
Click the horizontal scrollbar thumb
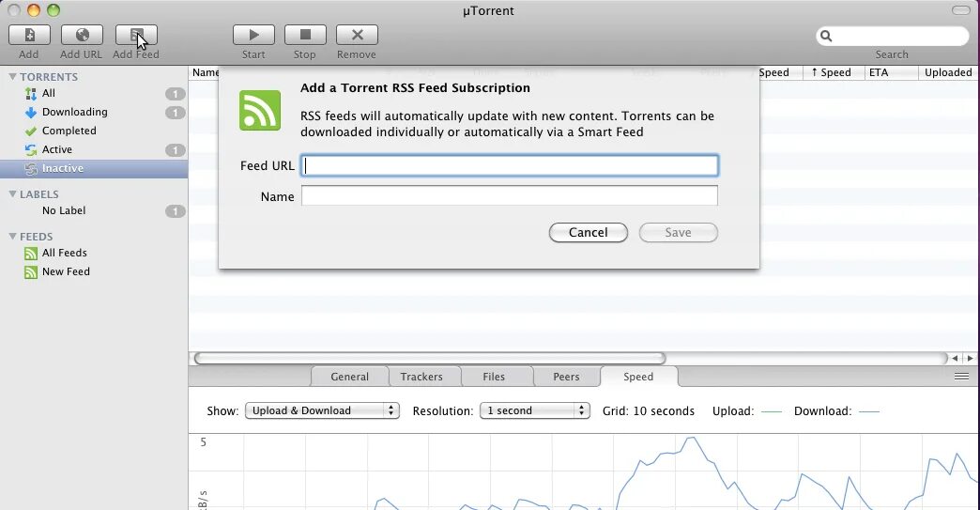coord(429,359)
